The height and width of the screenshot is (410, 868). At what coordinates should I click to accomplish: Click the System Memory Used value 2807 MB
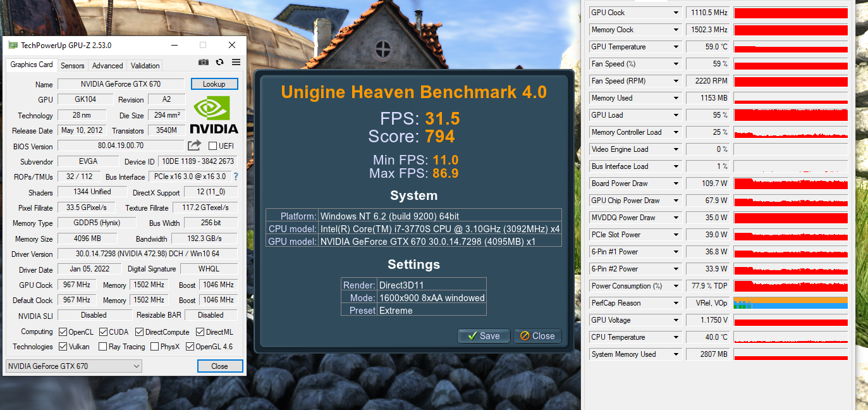[x=707, y=354]
